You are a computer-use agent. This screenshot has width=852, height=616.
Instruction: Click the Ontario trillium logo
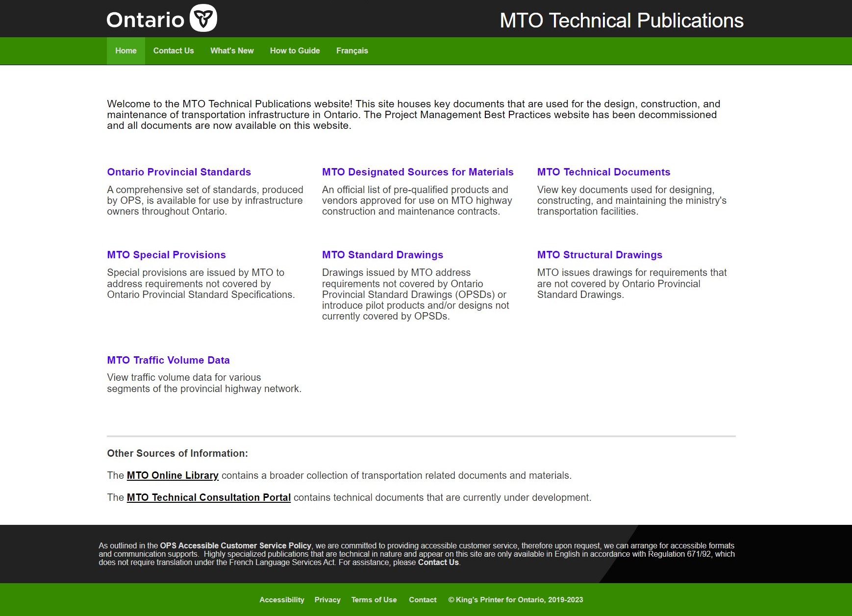(x=162, y=19)
